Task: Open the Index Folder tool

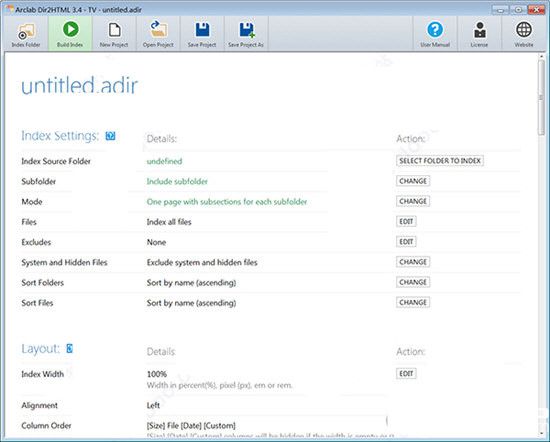Action: click(x=26, y=34)
